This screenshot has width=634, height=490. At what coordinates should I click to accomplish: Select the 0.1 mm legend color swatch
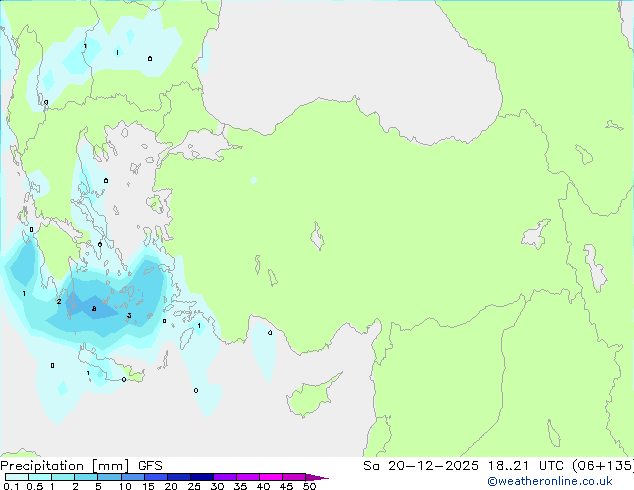(17, 477)
